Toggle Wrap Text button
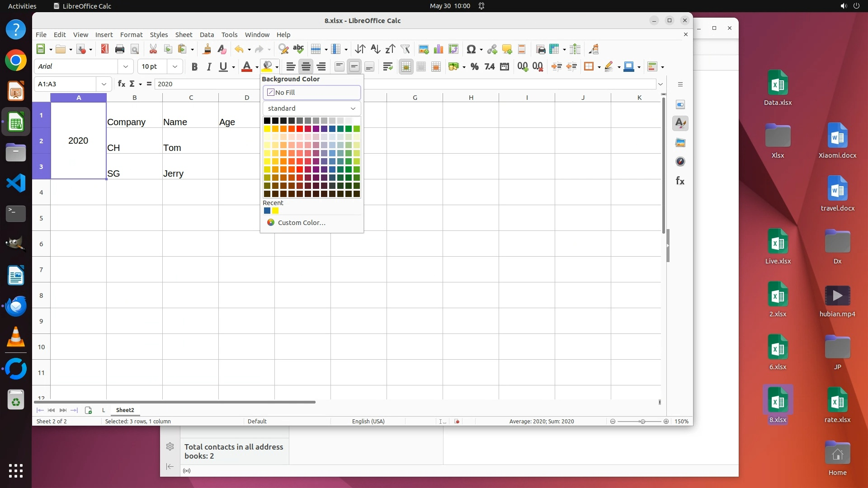This screenshot has width=868, height=488. [387, 67]
